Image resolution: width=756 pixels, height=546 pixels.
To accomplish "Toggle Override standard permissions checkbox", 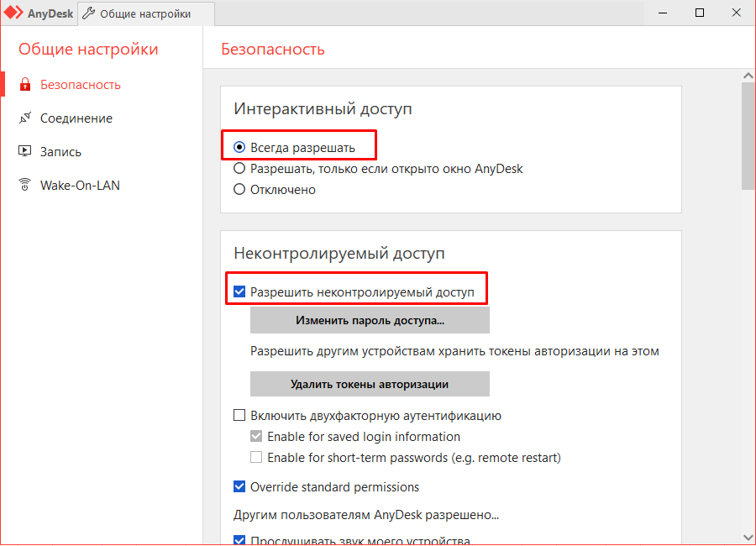I will coord(239,486).
